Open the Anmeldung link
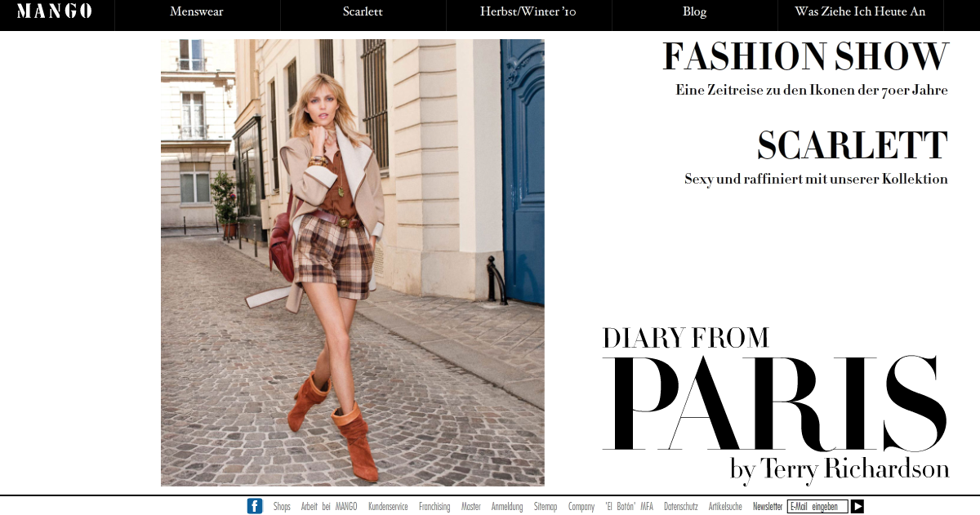 507,507
